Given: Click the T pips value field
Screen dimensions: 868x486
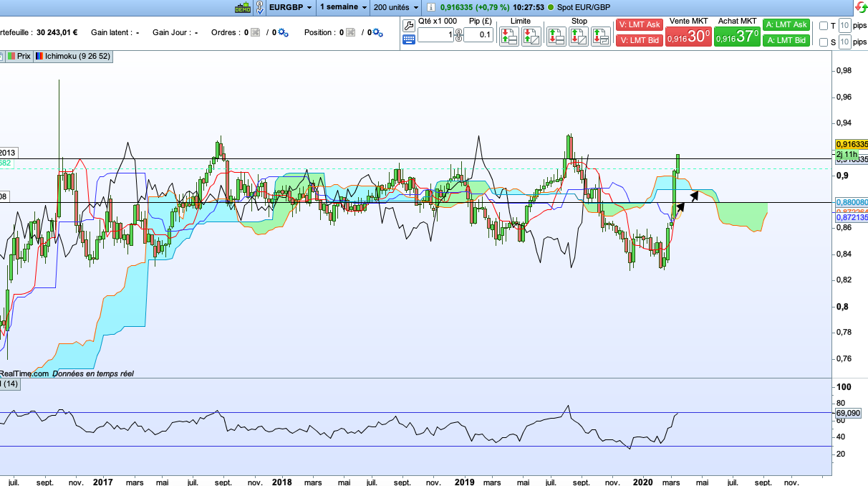Looking at the screenshot, I should 844,26.
